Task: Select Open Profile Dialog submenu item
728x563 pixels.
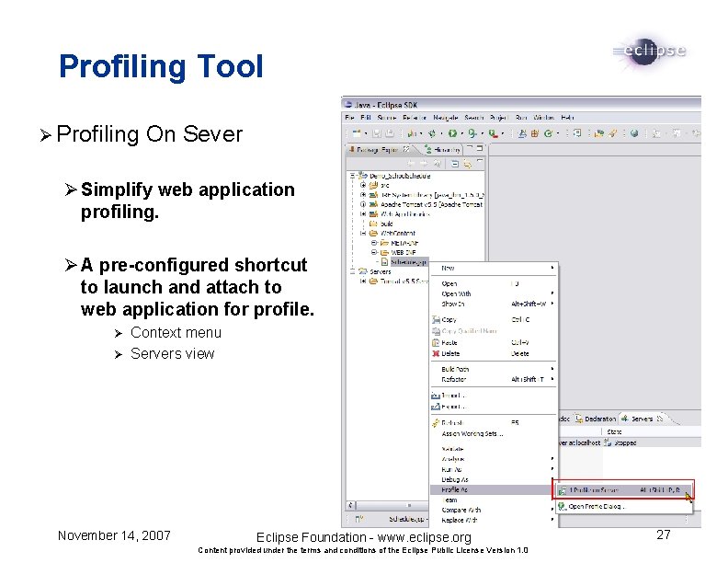Action: (623, 506)
